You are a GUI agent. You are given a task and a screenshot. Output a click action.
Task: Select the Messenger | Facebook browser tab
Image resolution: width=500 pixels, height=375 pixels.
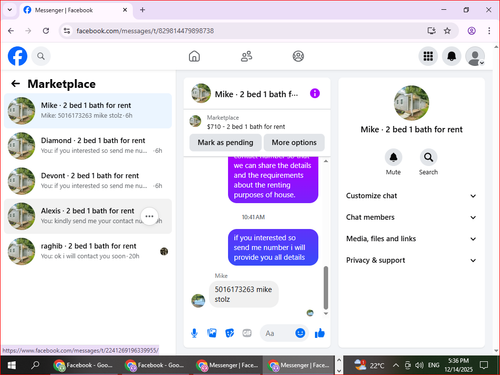click(x=75, y=10)
